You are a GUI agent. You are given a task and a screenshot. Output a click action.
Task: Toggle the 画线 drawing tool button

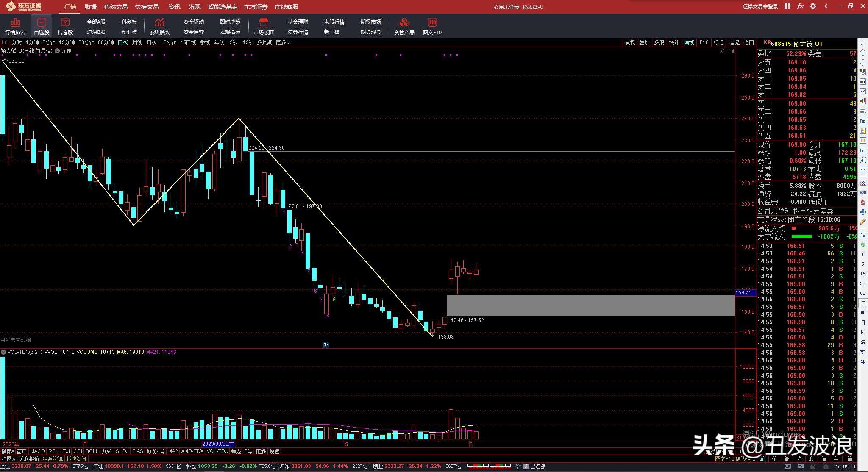pyautogui.click(x=689, y=42)
